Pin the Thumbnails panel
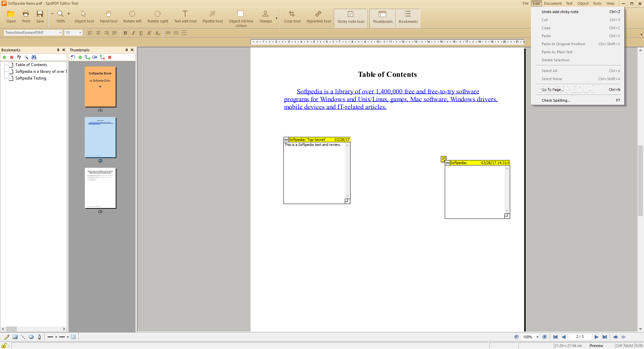Viewport: 644px width, 349px height. (x=126, y=50)
